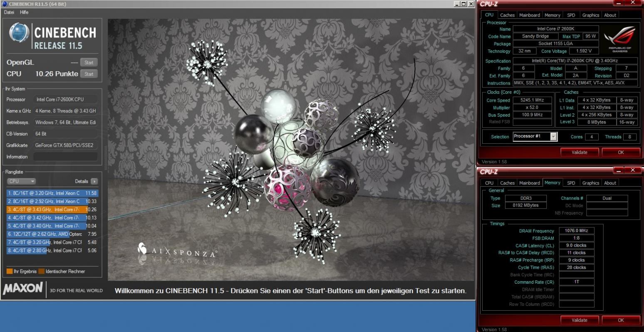Viewport: 644px width, 332px height.
Task: Select highlighted row 4C/8T @ 3.43 GHz
Action: (52, 210)
